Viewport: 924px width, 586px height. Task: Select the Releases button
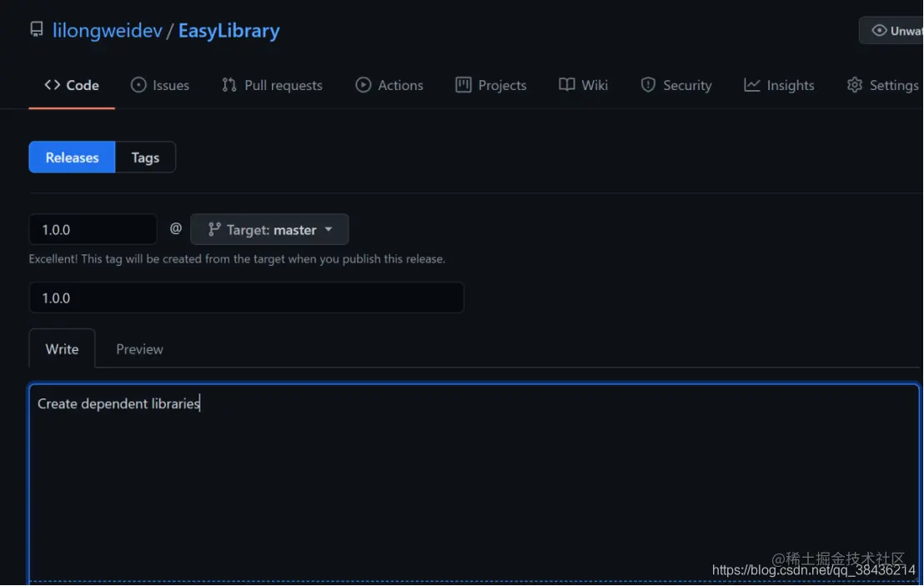tap(72, 158)
